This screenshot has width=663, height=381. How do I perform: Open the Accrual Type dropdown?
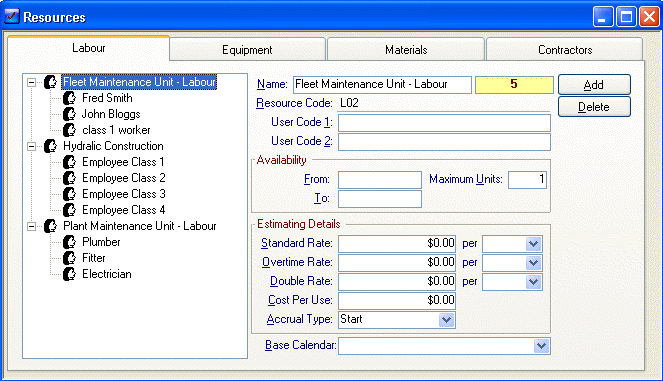[x=447, y=320]
